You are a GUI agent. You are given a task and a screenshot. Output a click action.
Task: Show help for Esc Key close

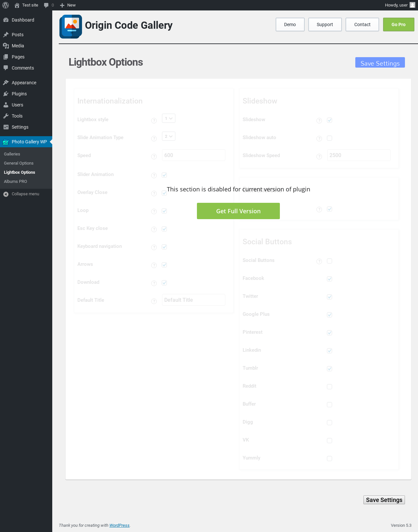tap(154, 230)
